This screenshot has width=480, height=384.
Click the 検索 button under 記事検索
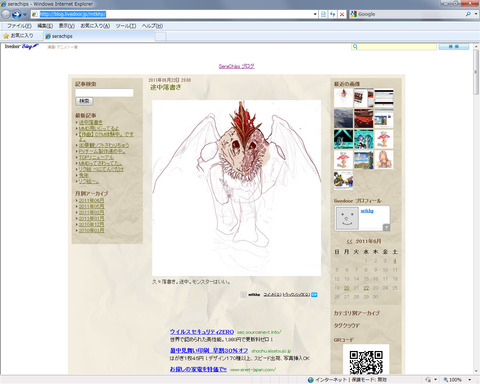(84, 101)
